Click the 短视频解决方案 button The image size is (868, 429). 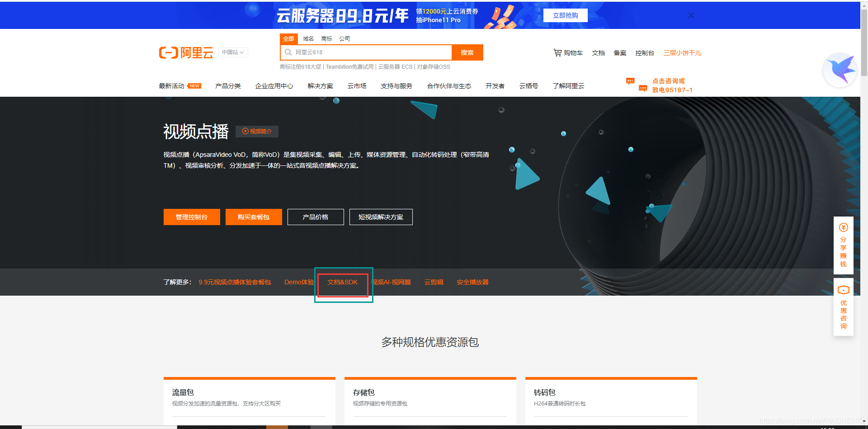pos(381,217)
